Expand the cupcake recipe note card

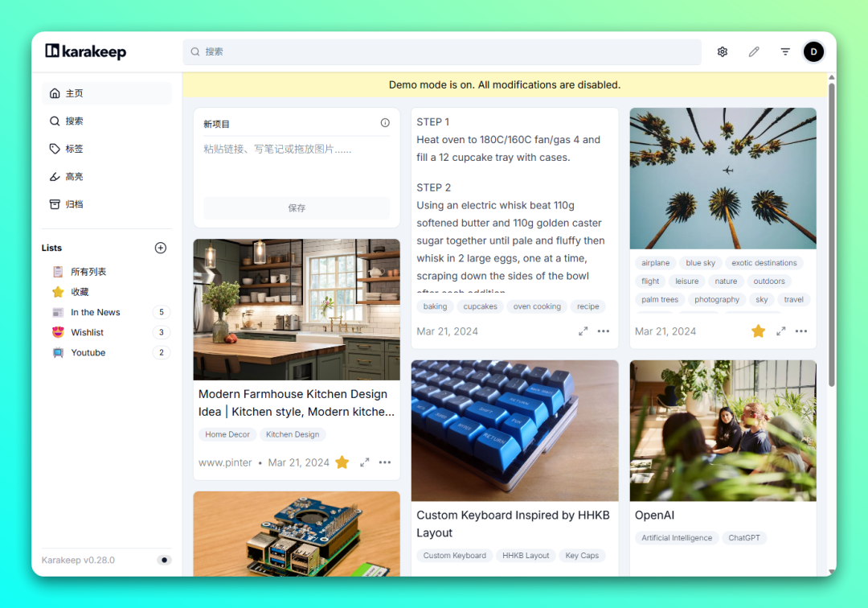[583, 331]
